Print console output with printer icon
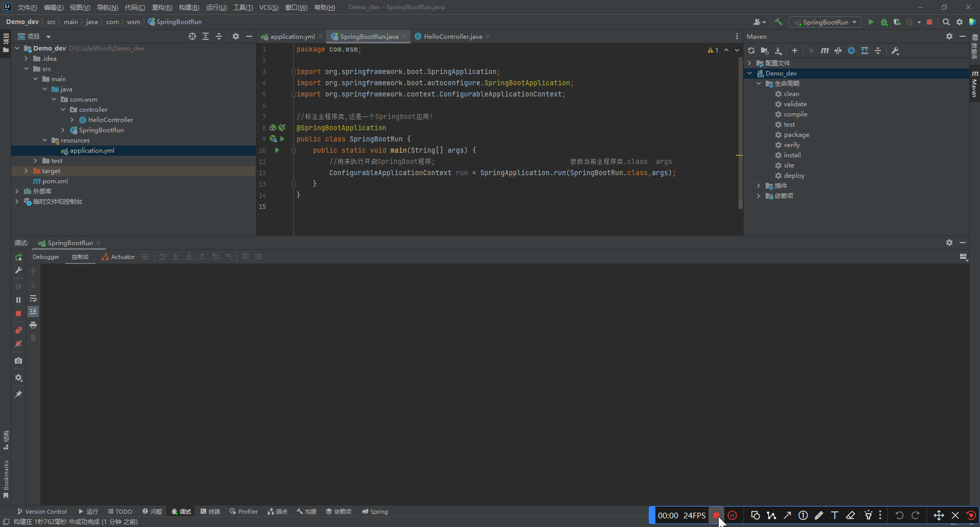Screen dimensions: 980x527 tap(33, 325)
